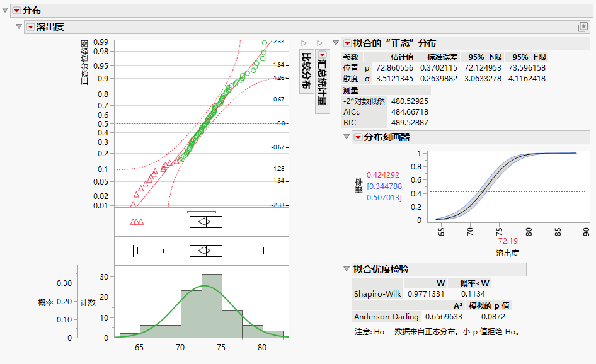Open the red triangle menu for 分布
Image resolution: width=596 pixels, height=364 pixels.
point(17,11)
